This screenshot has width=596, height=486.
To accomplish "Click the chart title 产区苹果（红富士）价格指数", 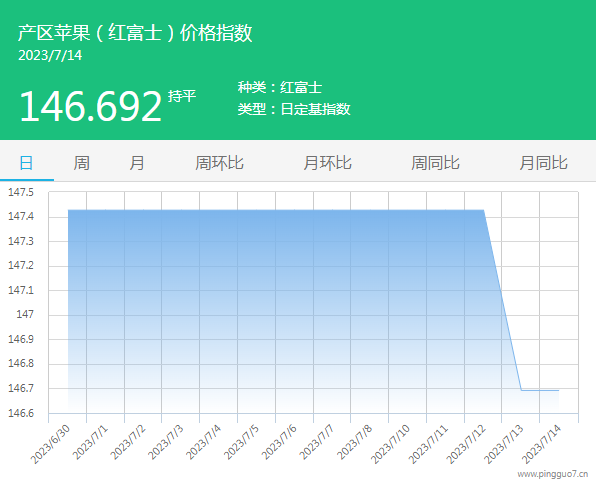I will point(135,33).
